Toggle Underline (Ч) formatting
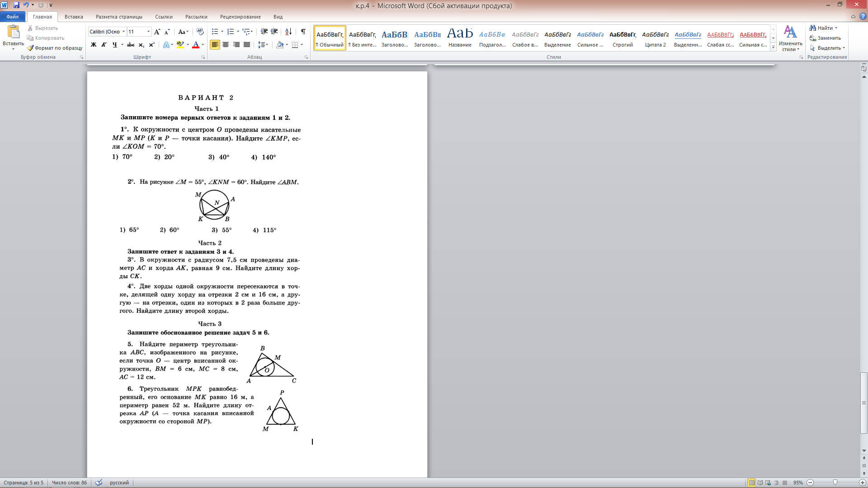This screenshot has width=868, height=488. (114, 45)
